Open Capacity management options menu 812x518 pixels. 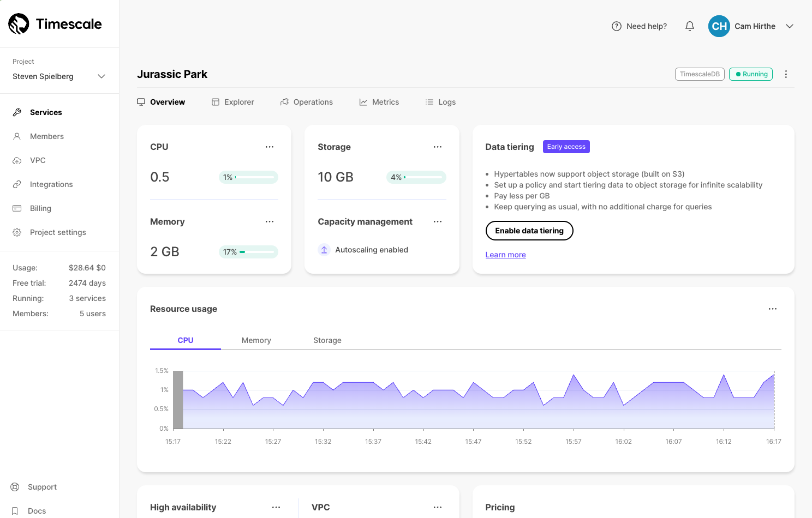pyautogui.click(x=438, y=221)
